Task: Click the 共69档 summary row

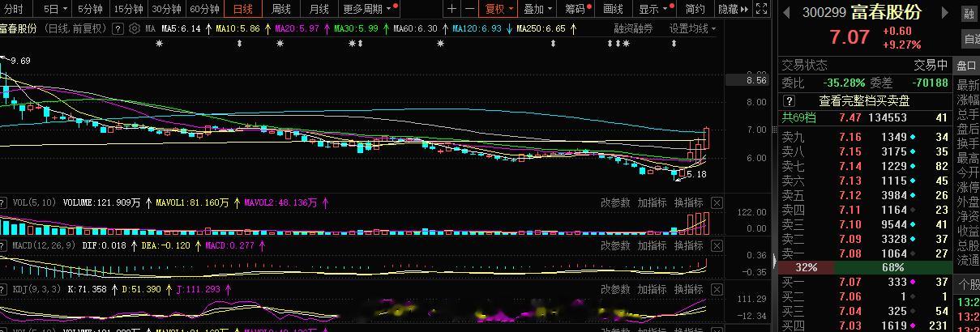Action: click(x=865, y=118)
